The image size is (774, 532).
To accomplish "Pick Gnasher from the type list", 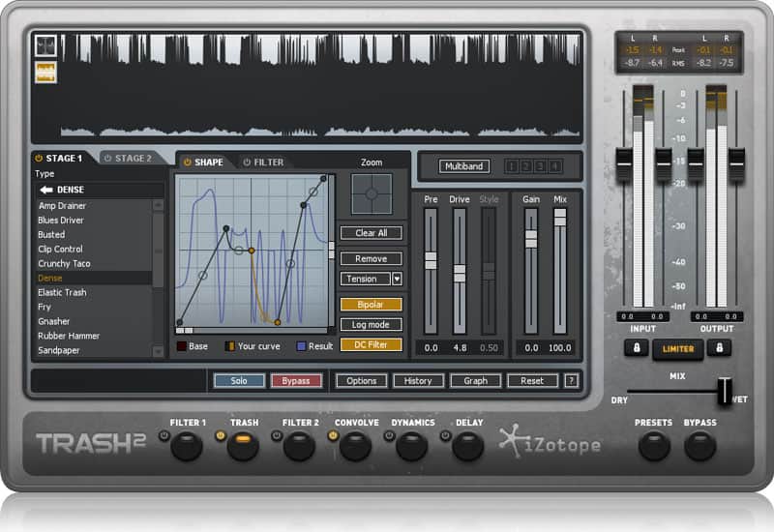I will (x=54, y=321).
